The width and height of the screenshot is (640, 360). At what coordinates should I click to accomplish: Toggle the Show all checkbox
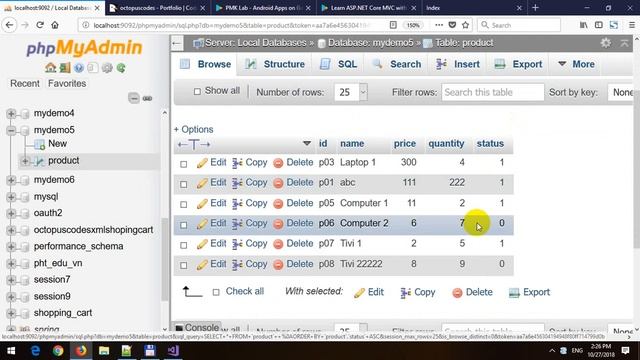coord(197,91)
